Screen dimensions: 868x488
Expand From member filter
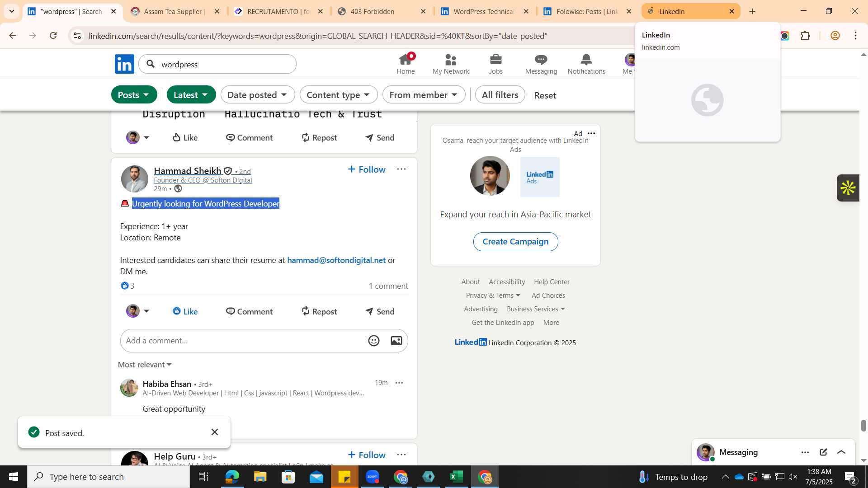424,95
